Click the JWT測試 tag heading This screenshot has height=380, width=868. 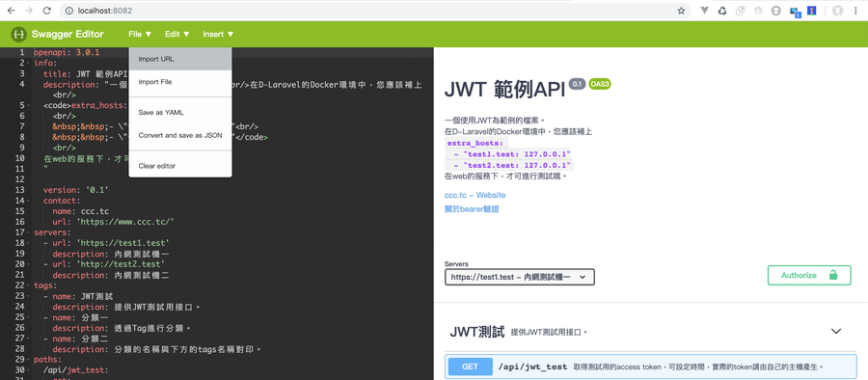click(x=477, y=332)
